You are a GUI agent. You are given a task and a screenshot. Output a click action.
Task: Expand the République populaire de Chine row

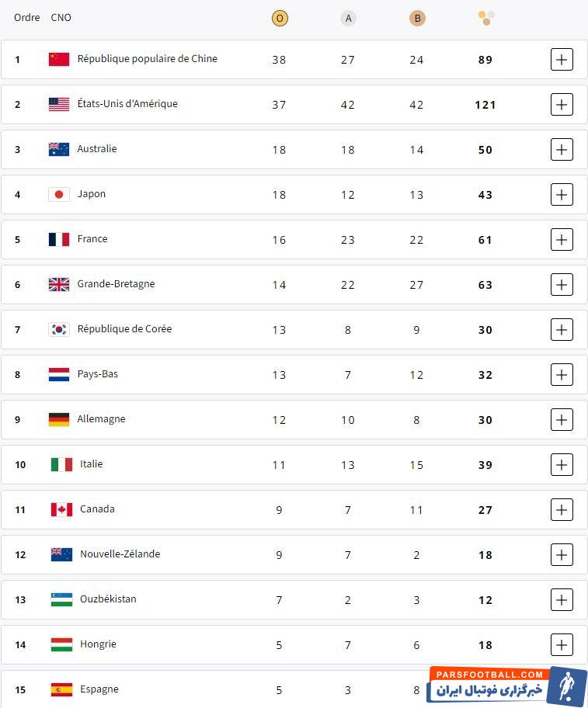[x=562, y=59]
